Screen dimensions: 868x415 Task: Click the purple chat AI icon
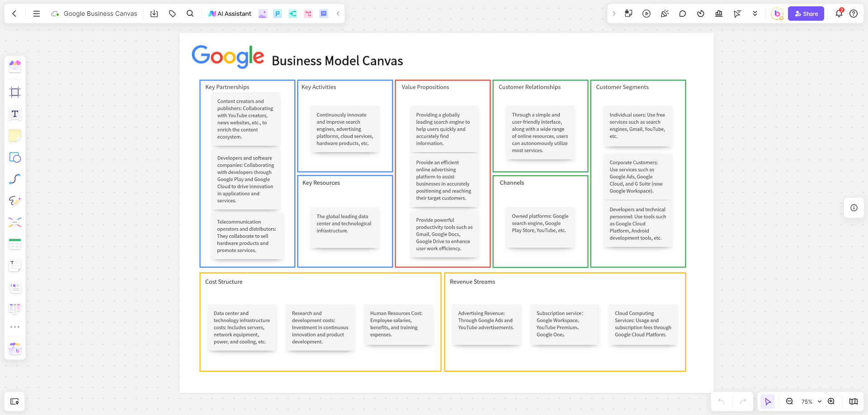(x=324, y=14)
